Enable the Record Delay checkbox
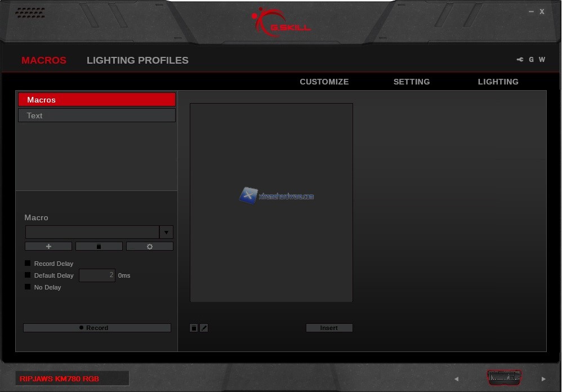The width and height of the screenshot is (562, 392). 28,263
